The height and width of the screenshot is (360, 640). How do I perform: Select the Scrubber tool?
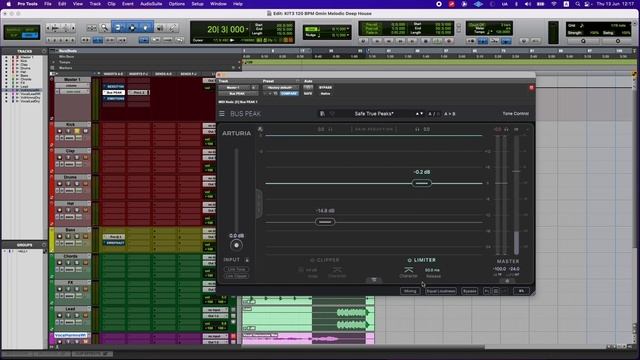coord(160,28)
